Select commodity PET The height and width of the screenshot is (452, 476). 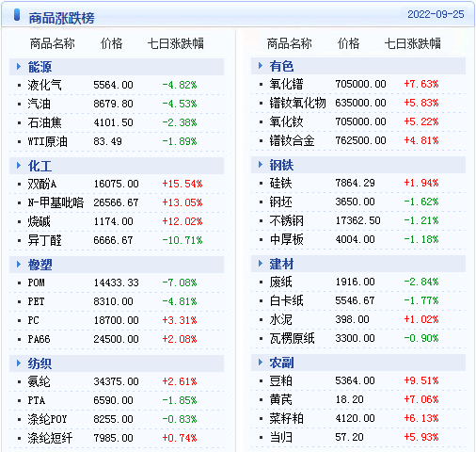point(36,301)
